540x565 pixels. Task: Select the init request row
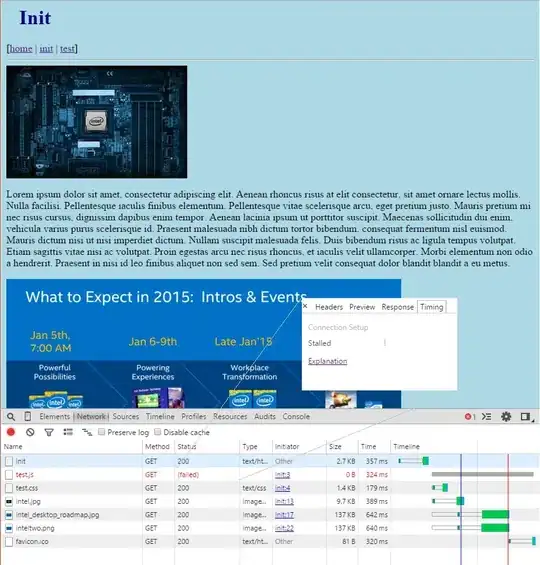point(270,461)
